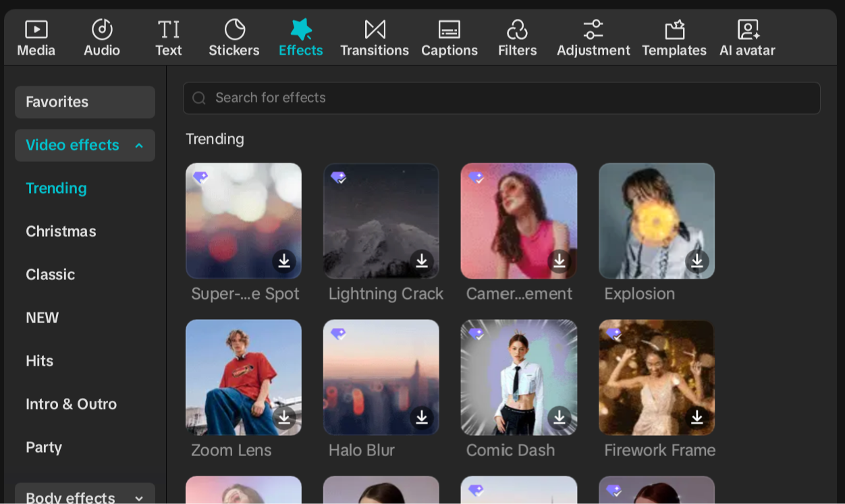Open the Media panel icon
This screenshot has width=845, height=504.
36,30
